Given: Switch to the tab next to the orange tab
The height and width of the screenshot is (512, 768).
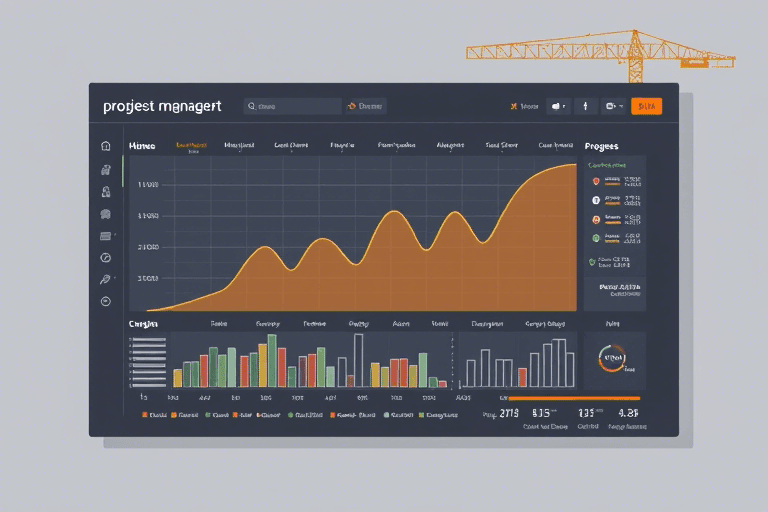Looking at the screenshot, I should click(239, 146).
